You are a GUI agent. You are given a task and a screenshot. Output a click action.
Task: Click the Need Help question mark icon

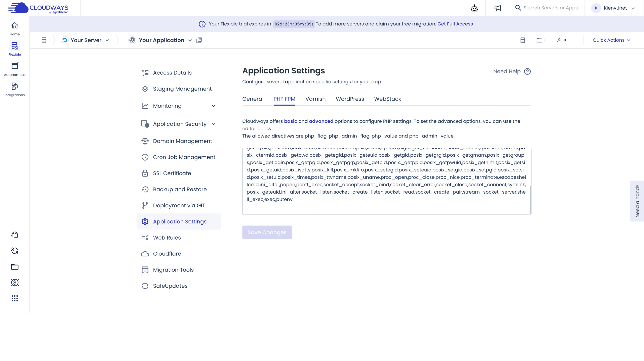(527, 71)
